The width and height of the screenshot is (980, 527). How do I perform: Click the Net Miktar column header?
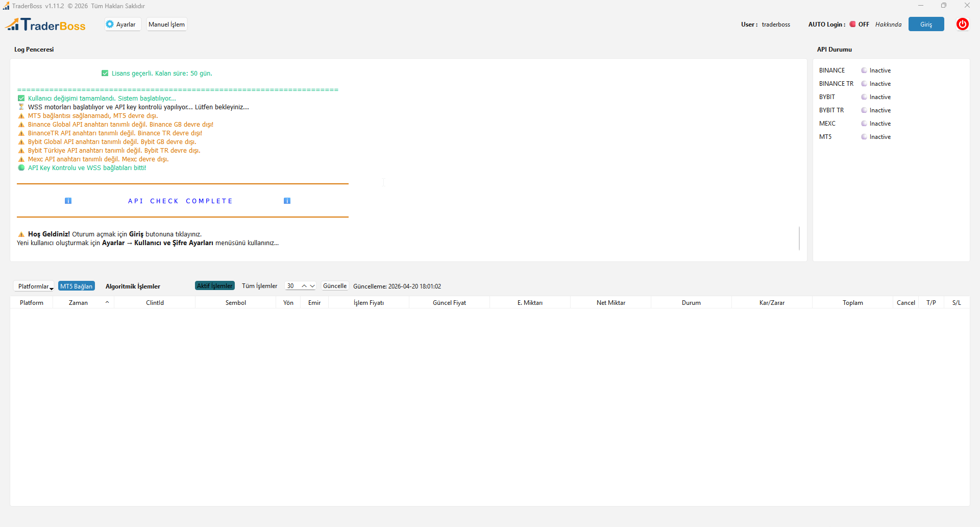coord(611,303)
